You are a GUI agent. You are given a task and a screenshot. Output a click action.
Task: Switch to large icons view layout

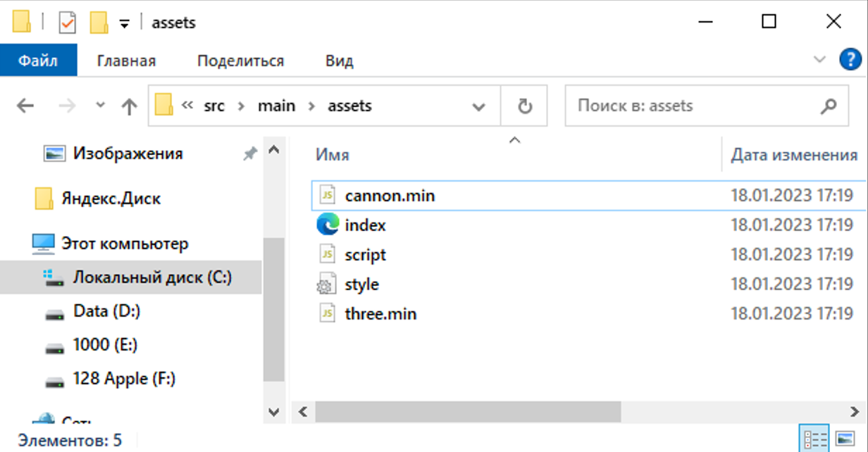tap(845, 439)
